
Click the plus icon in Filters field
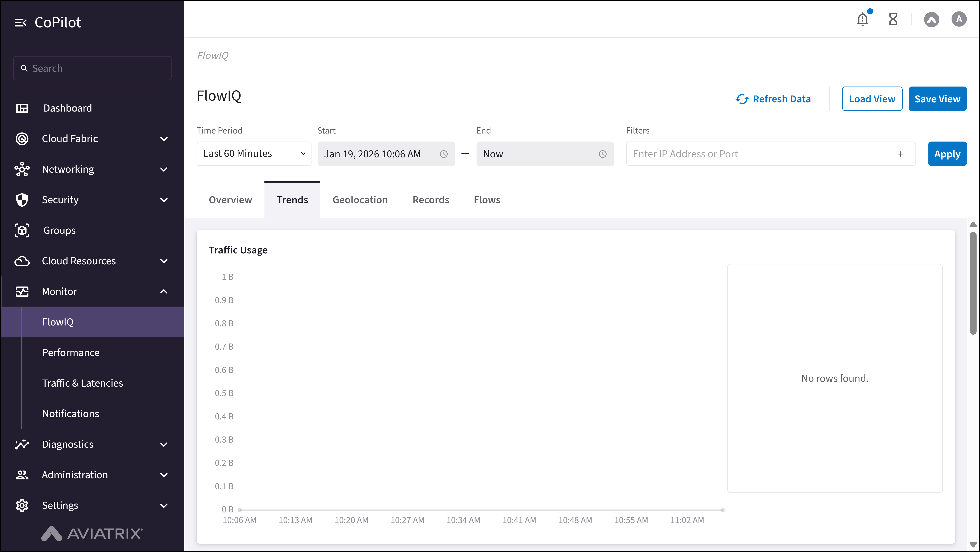[x=900, y=154]
